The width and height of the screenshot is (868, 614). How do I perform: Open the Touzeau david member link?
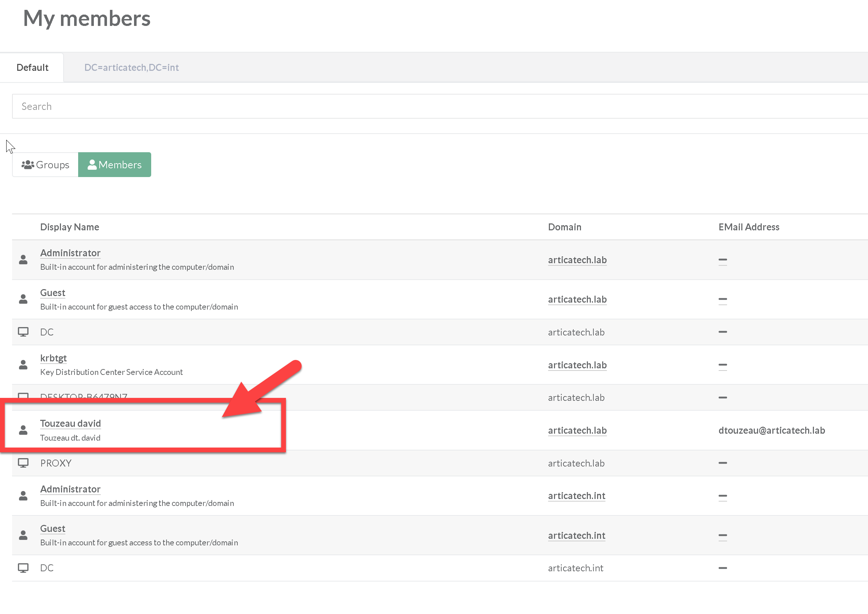(70, 423)
